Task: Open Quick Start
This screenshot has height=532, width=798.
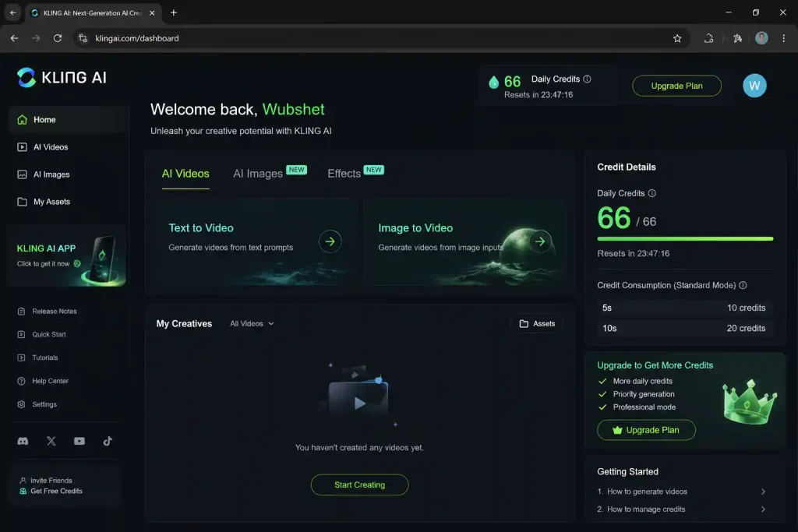Action: coord(42,335)
